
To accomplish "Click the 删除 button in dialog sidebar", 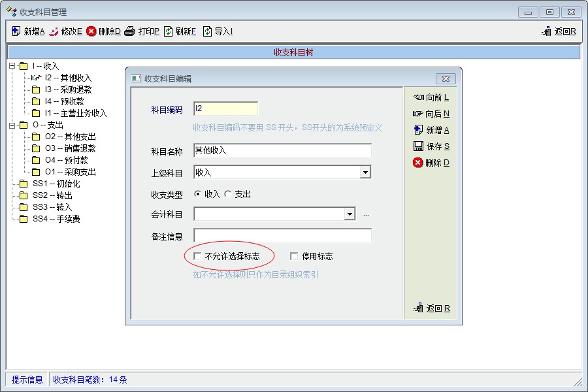I will coord(418,163).
